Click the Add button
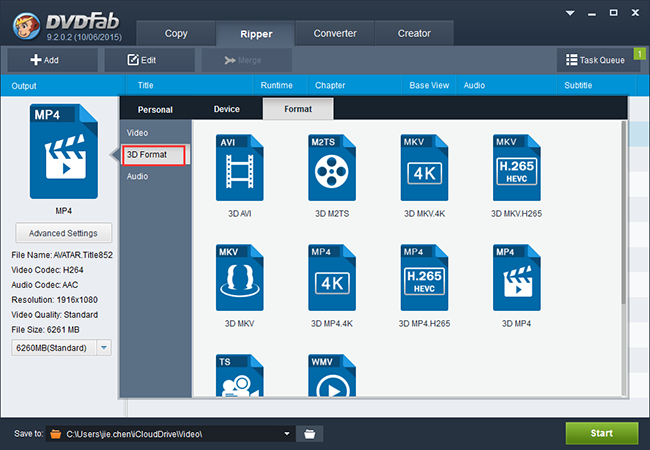650x450 pixels. click(x=52, y=60)
